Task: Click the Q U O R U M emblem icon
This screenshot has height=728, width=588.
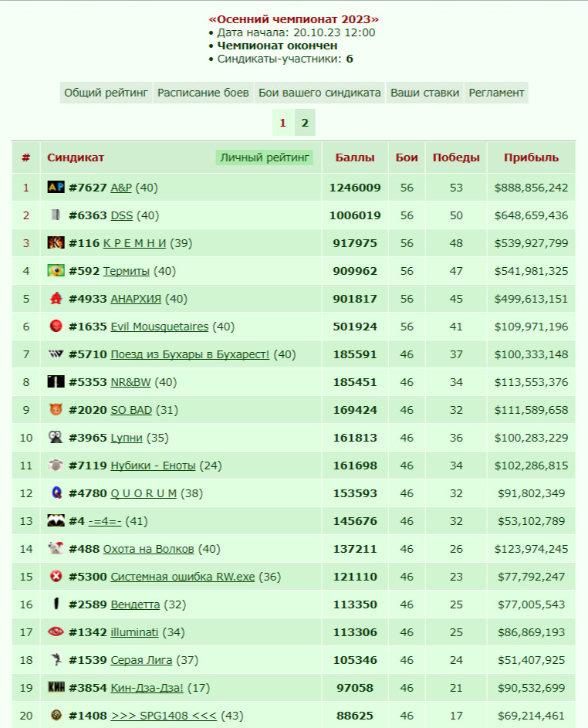Action: pos(56,493)
